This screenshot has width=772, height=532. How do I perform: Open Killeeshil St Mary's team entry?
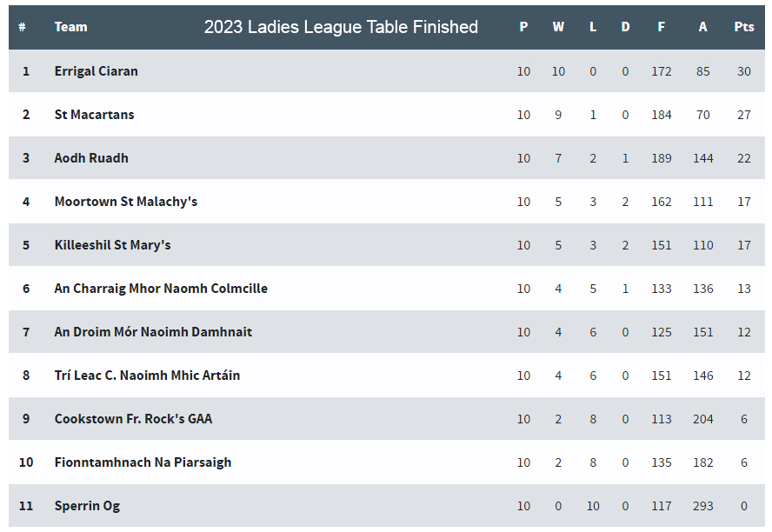pos(112,245)
